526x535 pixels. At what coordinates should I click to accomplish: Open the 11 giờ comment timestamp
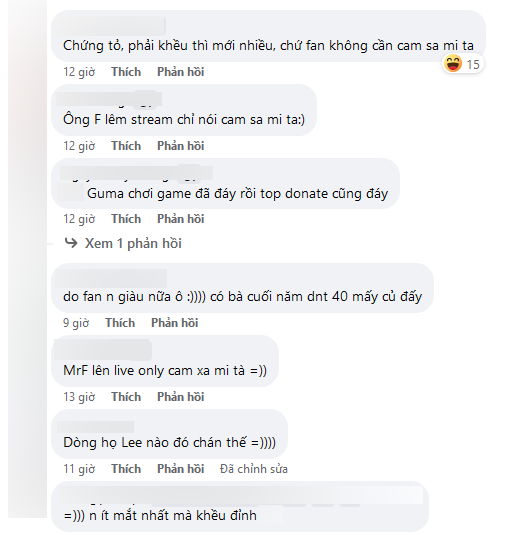coord(79,469)
